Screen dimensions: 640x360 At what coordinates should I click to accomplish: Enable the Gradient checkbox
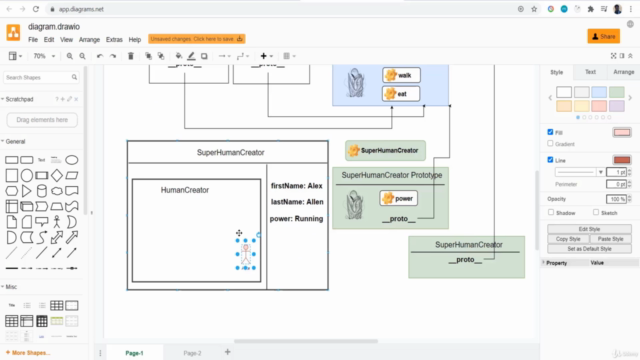pos(550,143)
